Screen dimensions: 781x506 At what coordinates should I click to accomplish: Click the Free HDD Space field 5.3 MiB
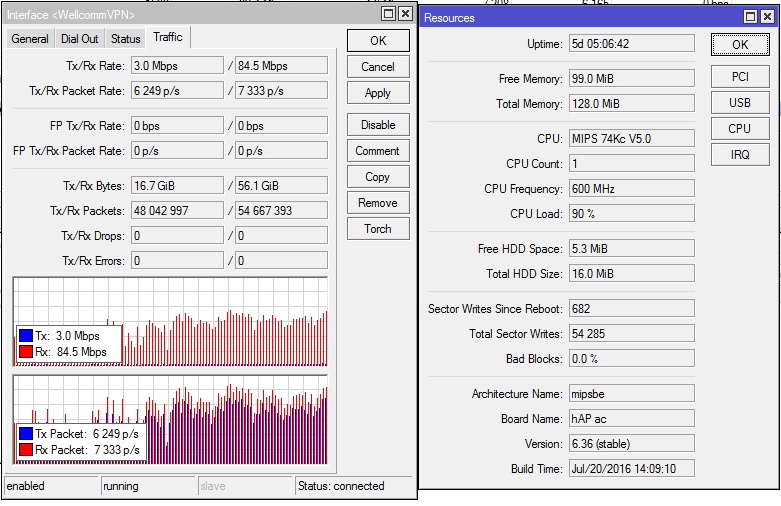click(632, 249)
